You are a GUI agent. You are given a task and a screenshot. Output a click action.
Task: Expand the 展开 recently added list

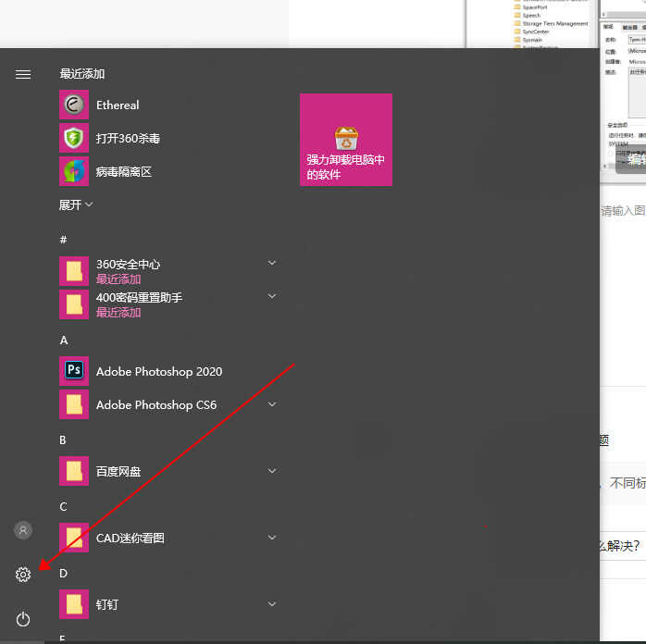[77, 204]
